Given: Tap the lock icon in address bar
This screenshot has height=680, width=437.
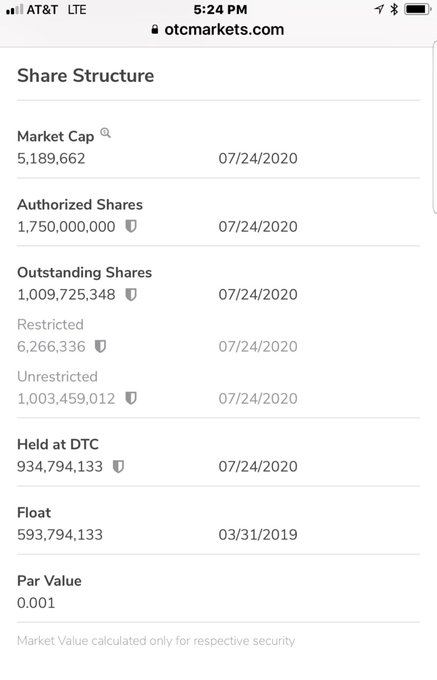Looking at the screenshot, I should pyautogui.click(x=155, y=29).
